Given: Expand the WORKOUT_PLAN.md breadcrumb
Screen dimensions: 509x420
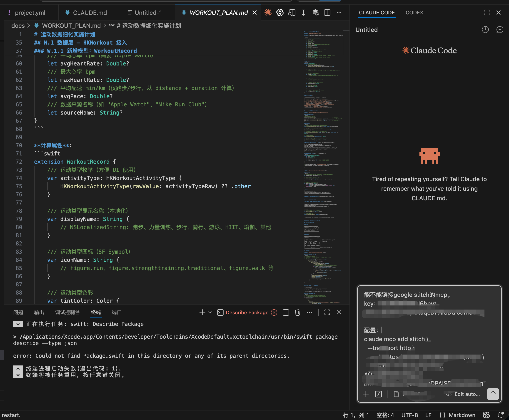Looking at the screenshot, I should tap(71, 26).
